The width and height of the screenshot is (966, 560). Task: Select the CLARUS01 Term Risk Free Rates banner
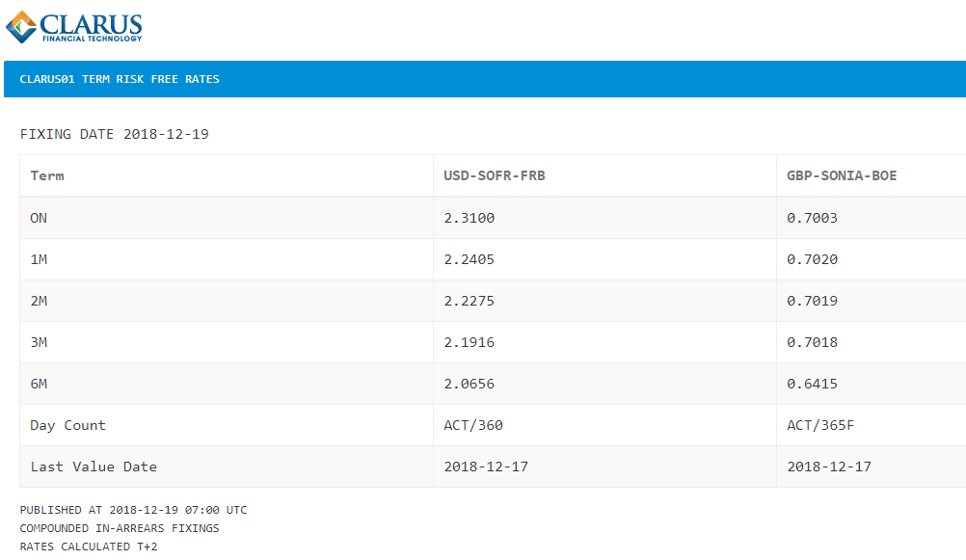pyautogui.click(x=485, y=79)
